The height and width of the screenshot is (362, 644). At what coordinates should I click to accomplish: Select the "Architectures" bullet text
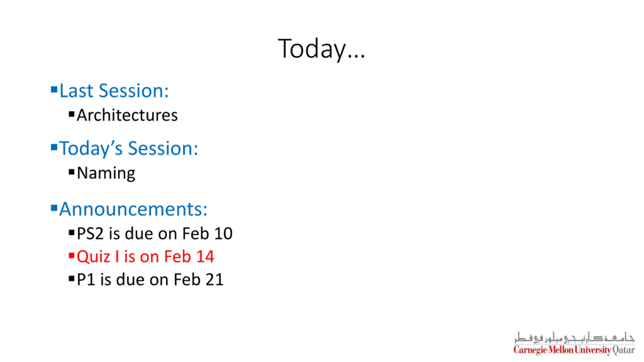127,115
